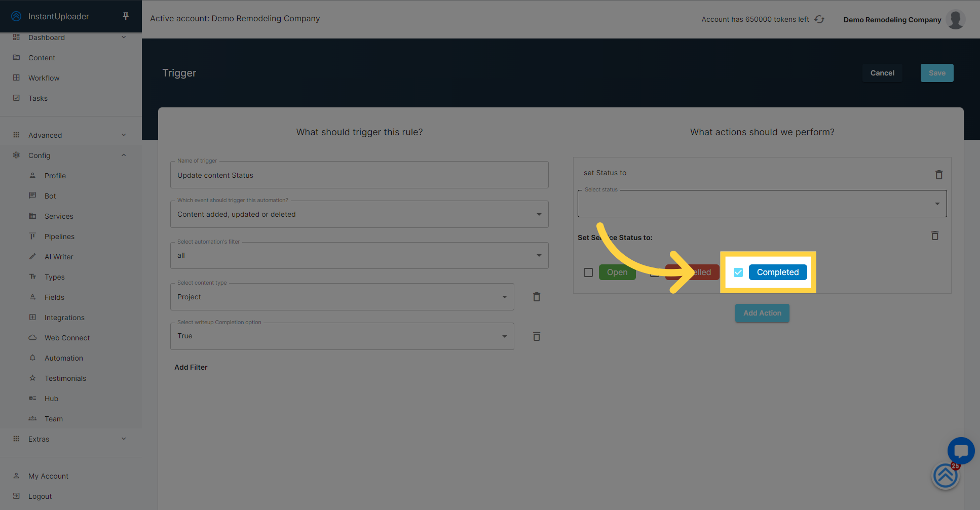Click the Web Connect cloud icon
The height and width of the screenshot is (510, 980).
32,337
